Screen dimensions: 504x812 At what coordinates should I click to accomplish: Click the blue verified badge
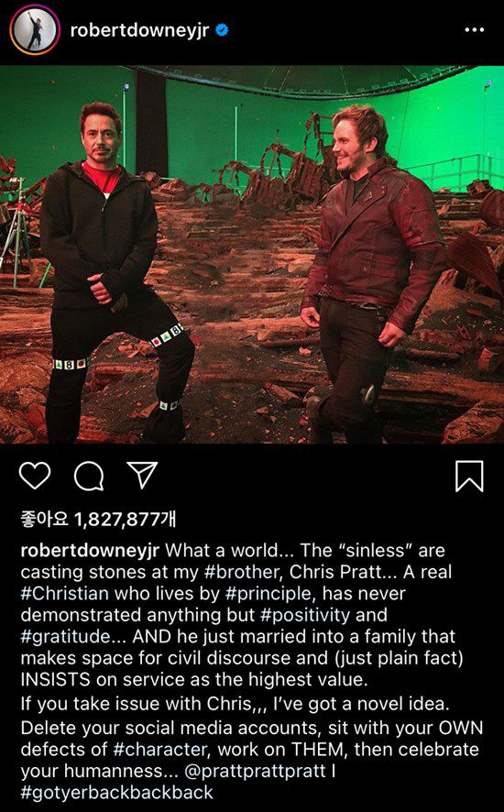point(222,30)
